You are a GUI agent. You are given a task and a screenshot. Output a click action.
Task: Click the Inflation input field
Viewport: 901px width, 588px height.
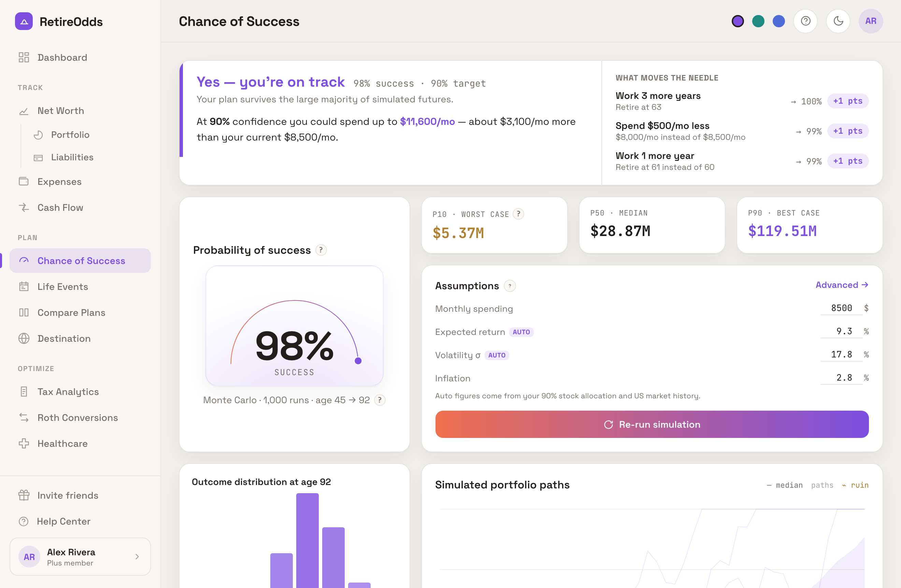[841, 378]
